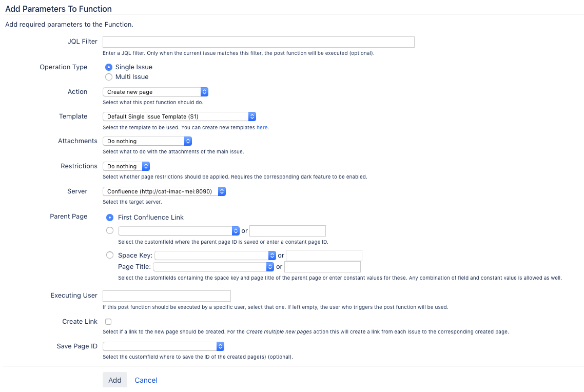Open the Page Title customfield dropdown

coord(213,267)
